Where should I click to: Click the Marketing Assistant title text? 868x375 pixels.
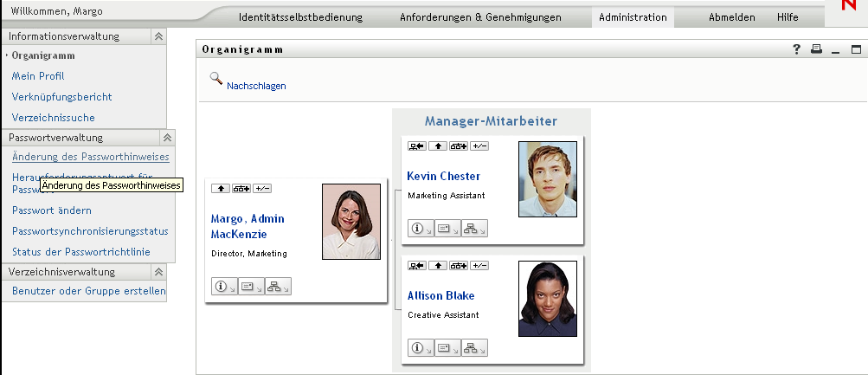click(x=447, y=196)
